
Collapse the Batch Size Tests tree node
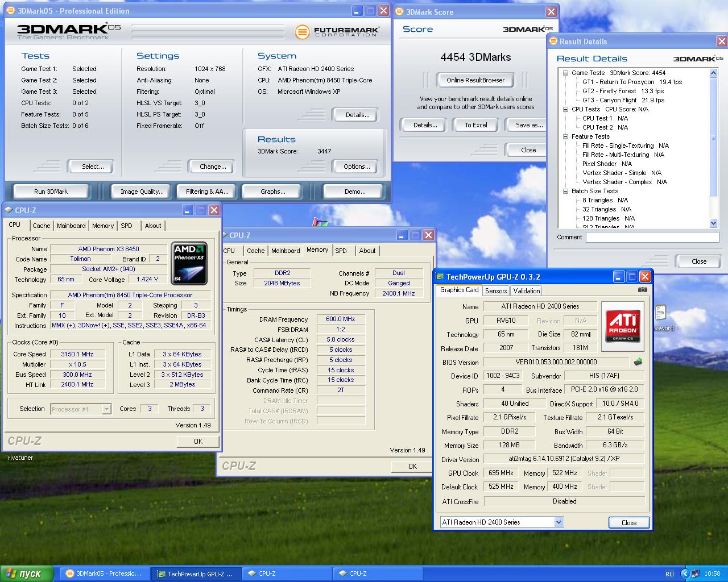click(x=565, y=191)
